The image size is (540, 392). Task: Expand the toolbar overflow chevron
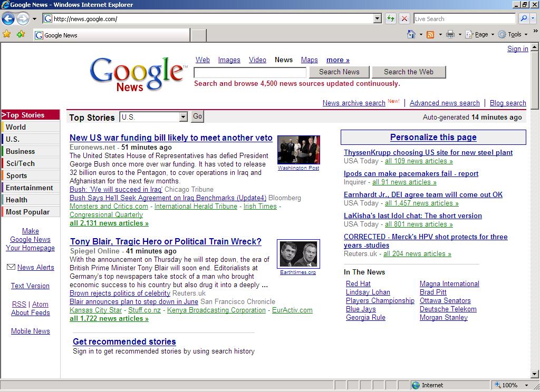(x=536, y=31)
